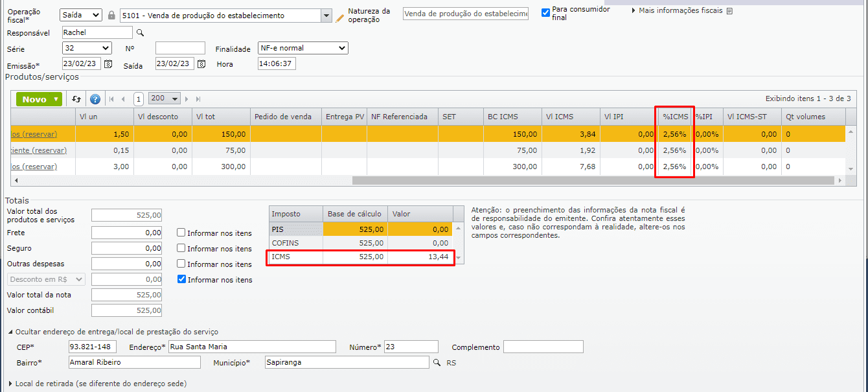
Task: Go to the last page of items
Action: click(x=198, y=98)
